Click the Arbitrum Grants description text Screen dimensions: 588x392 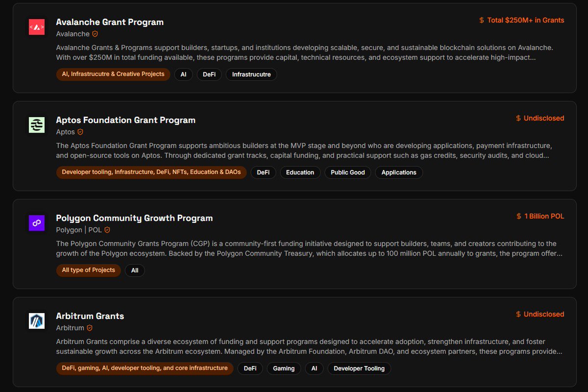pos(309,346)
